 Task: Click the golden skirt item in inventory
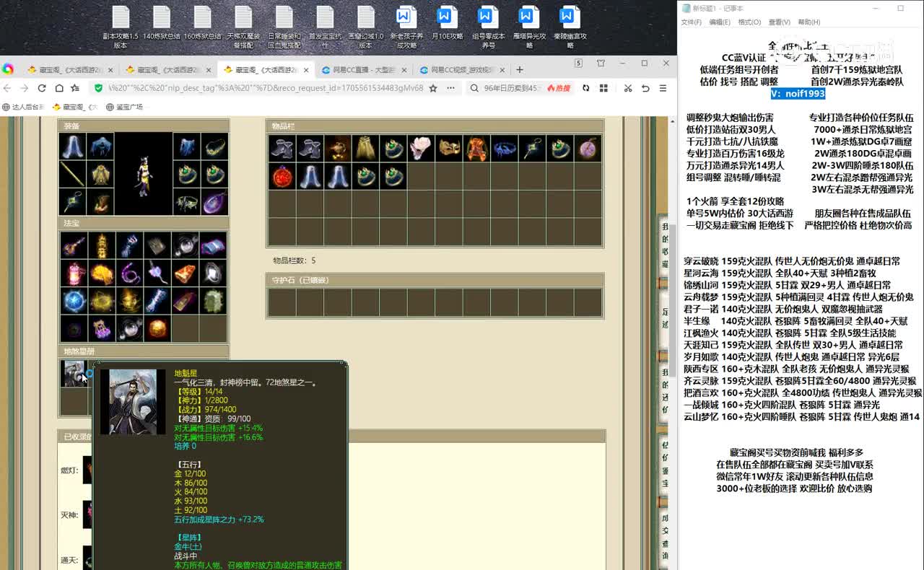click(x=365, y=148)
